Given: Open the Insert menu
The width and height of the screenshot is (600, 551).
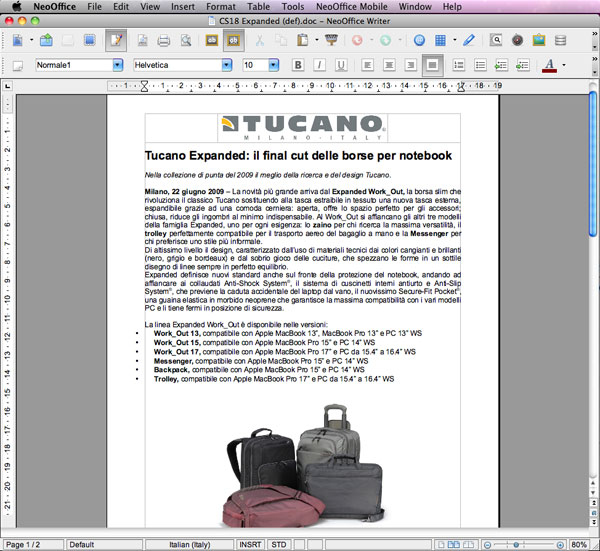Looking at the screenshot, I should [x=183, y=7].
